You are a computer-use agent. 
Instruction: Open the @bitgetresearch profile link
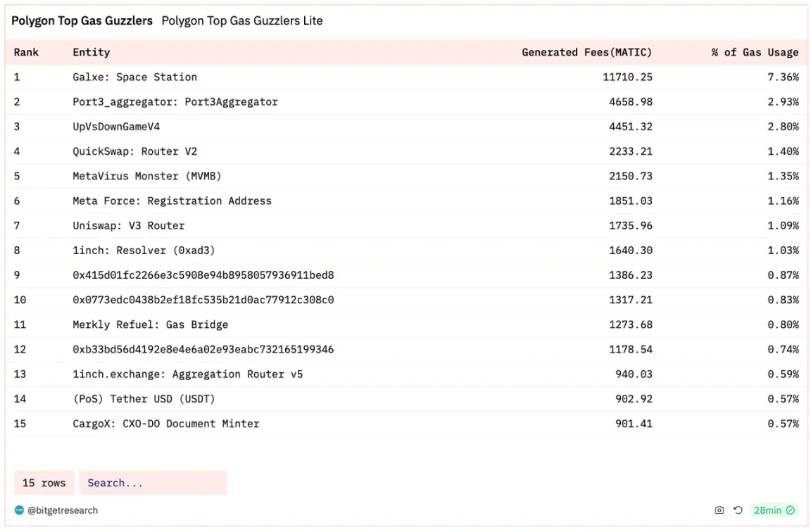[63, 510]
